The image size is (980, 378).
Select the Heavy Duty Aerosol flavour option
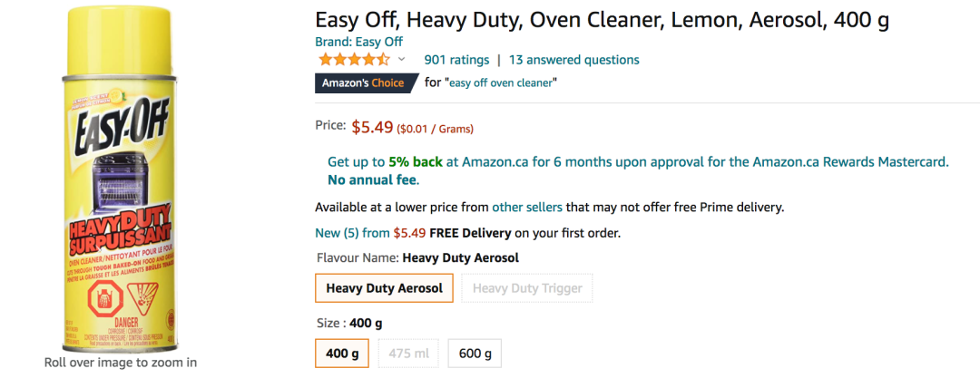[385, 288]
